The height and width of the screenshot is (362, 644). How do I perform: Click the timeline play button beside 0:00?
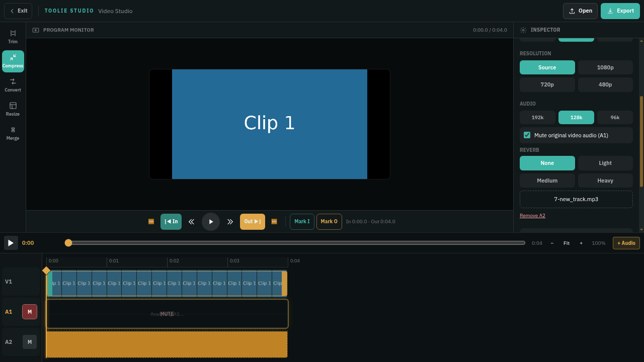(x=11, y=243)
